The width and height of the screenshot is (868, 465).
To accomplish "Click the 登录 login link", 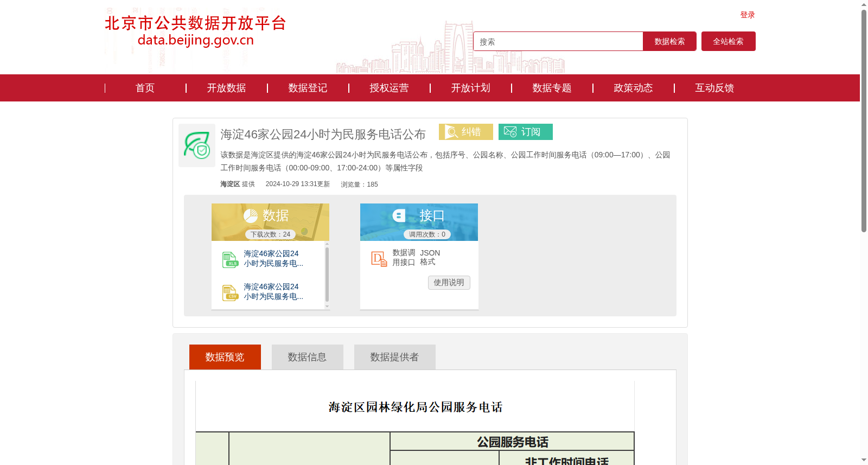I will point(748,15).
